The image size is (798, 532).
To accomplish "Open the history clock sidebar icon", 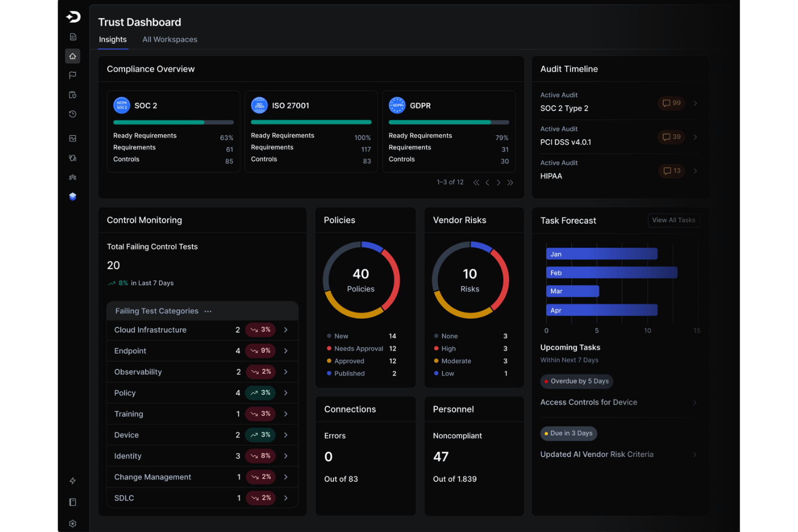I will [73, 114].
